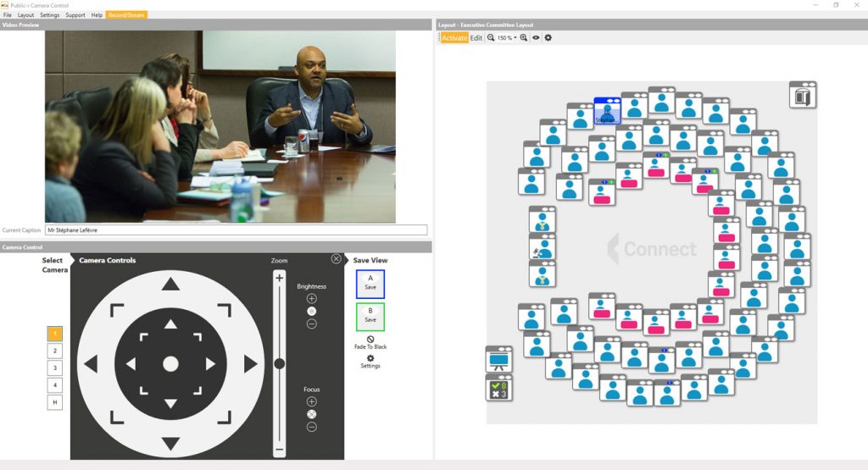Click the door icon in layout corner

tap(802, 95)
